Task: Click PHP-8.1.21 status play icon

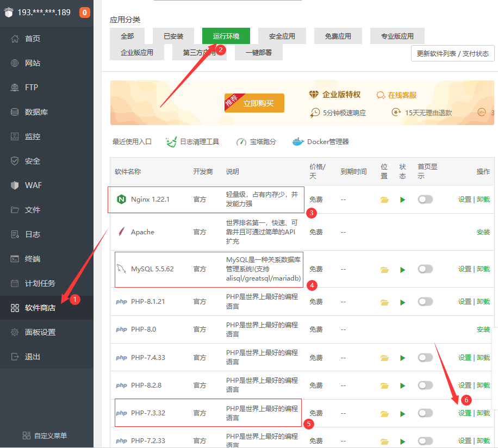Action: pyautogui.click(x=403, y=302)
